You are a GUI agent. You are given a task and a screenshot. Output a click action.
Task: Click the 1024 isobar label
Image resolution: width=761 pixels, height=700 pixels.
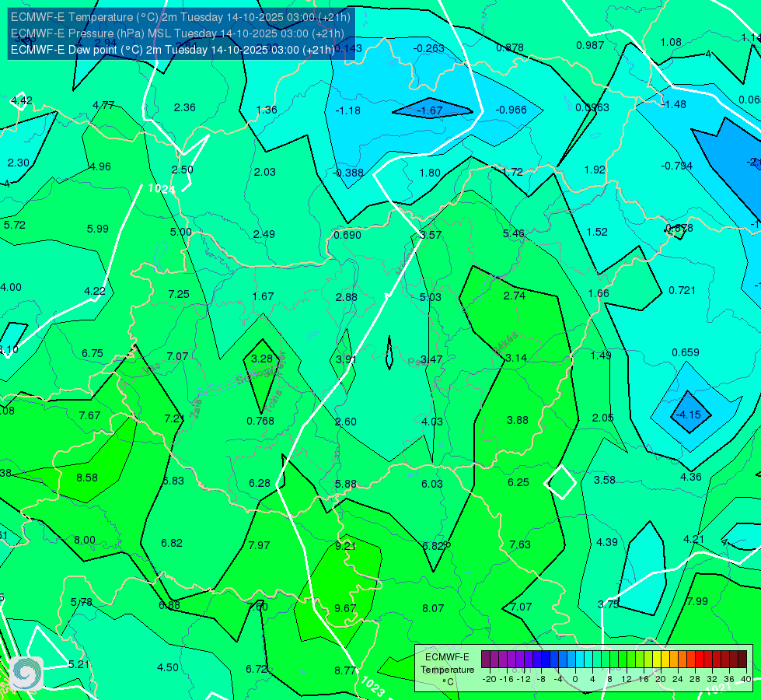[162, 188]
